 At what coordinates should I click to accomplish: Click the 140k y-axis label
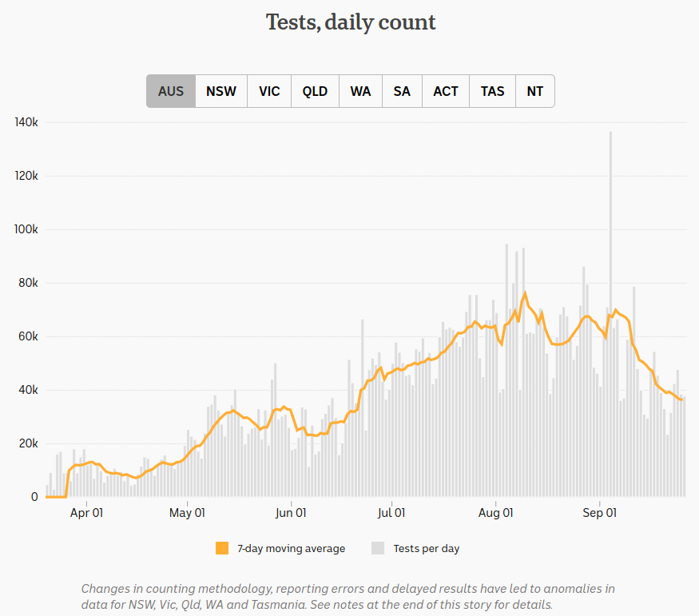tap(26, 122)
